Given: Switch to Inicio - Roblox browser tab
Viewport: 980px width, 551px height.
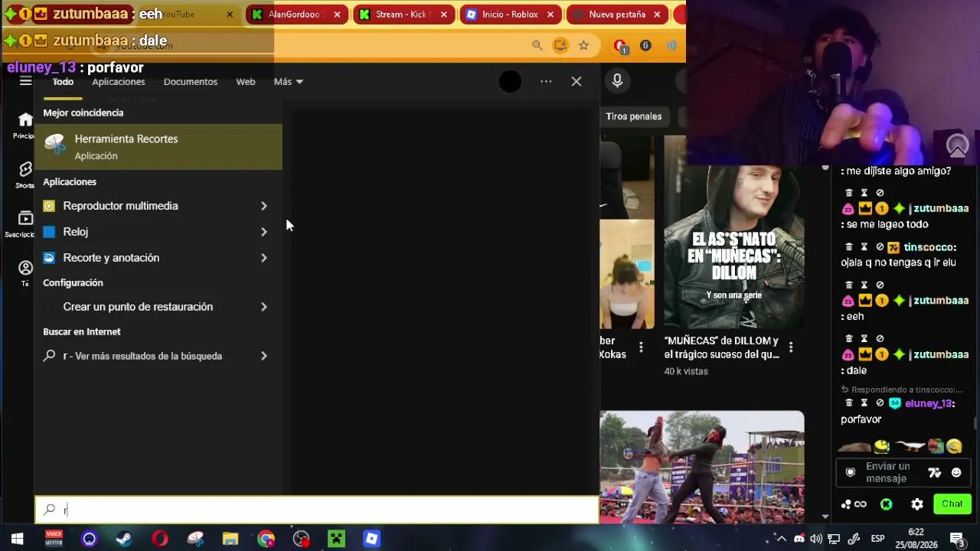Looking at the screenshot, I should click(x=510, y=15).
